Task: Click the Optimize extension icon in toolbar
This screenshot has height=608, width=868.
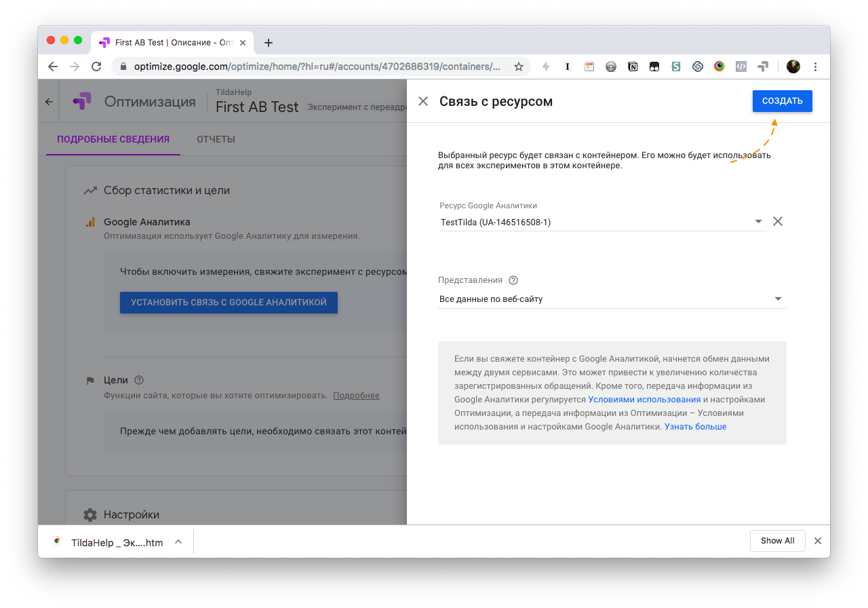Action: pyautogui.click(x=763, y=66)
